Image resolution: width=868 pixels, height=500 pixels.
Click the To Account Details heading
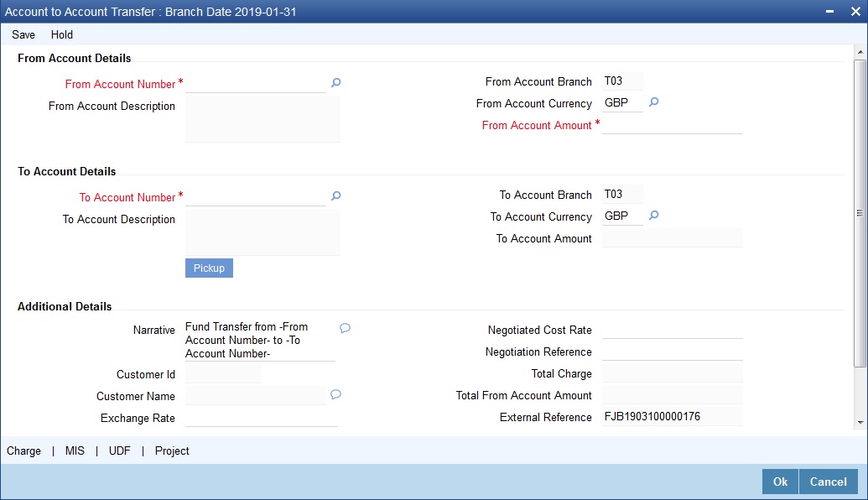pos(66,172)
